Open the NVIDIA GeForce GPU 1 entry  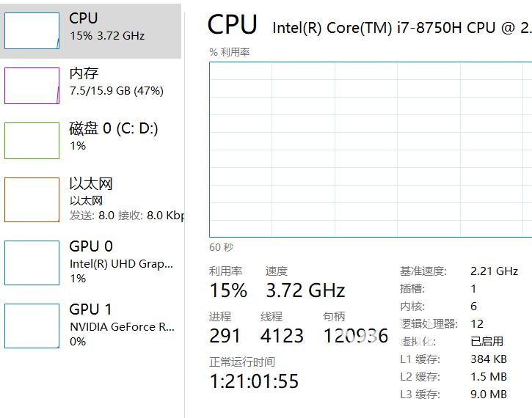[123, 326]
